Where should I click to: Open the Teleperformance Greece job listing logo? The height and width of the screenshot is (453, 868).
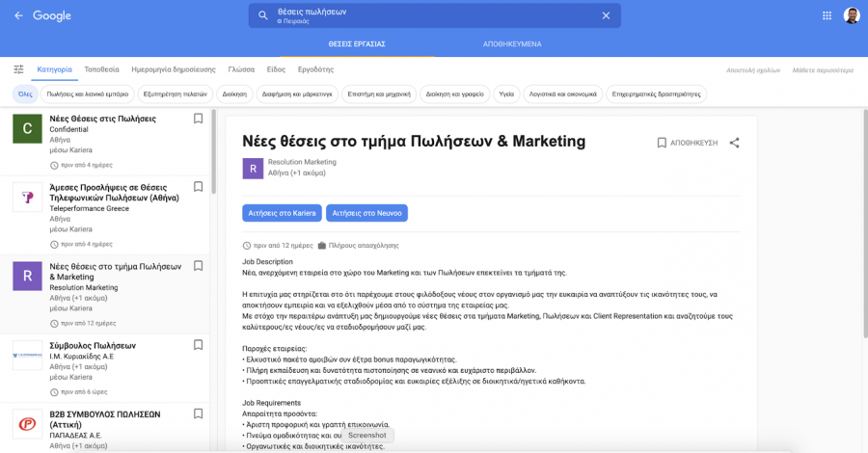coord(27,198)
